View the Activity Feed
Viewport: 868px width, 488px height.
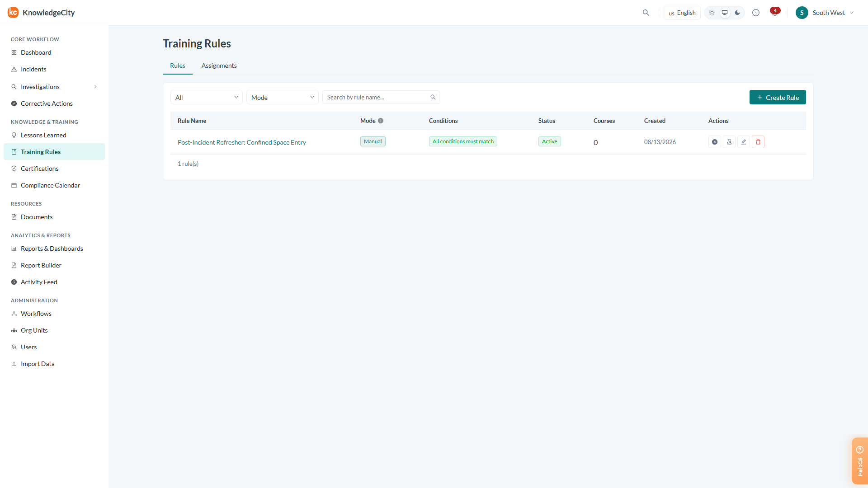[54, 282]
